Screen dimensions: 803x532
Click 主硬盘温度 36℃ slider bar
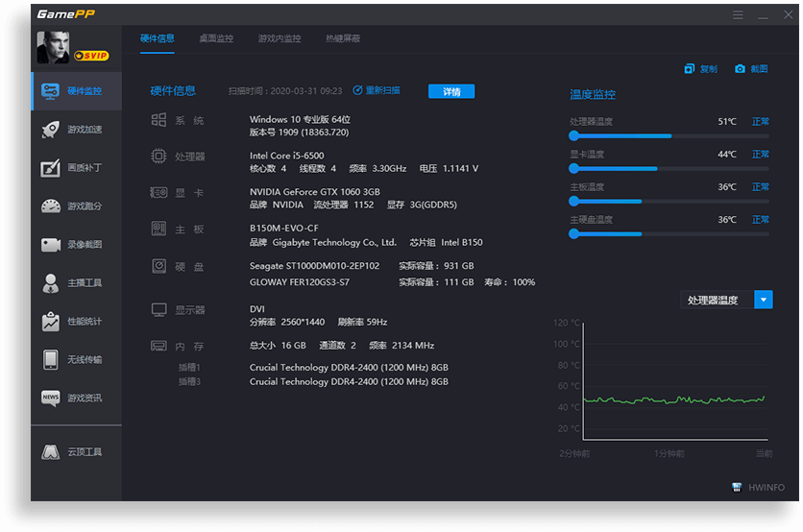pyautogui.click(x=669, y=234)
